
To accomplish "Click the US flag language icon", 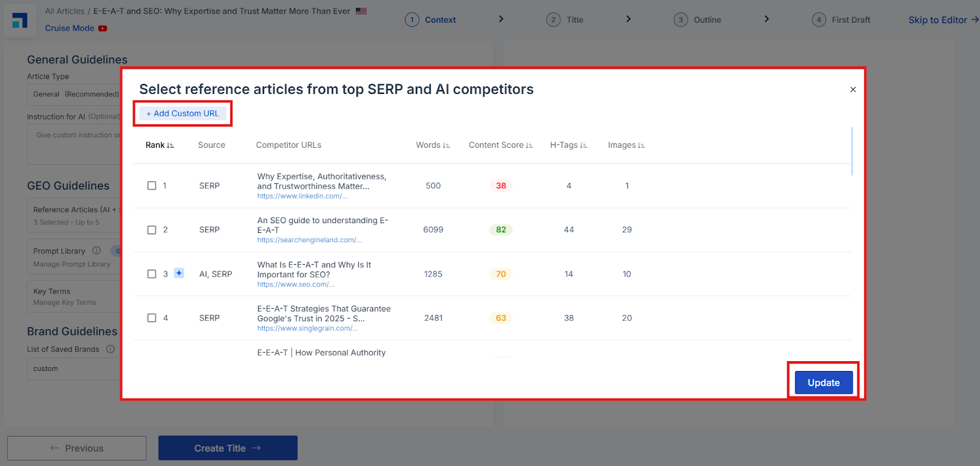I will tap(361, 11).
